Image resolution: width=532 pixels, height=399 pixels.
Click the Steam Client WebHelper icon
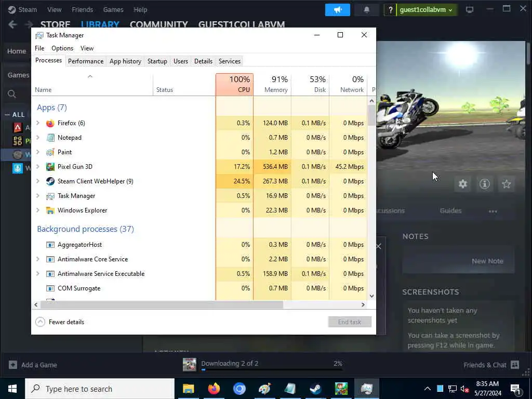50,181
